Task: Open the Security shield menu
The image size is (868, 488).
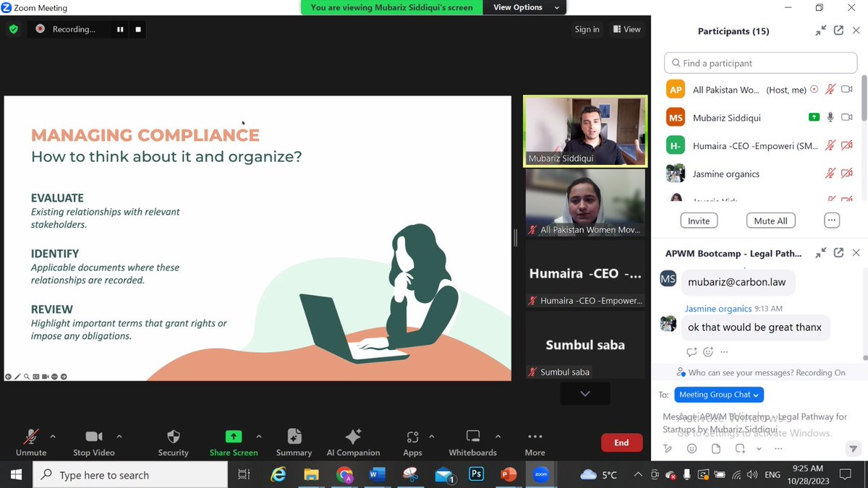Action: [174, 442]
